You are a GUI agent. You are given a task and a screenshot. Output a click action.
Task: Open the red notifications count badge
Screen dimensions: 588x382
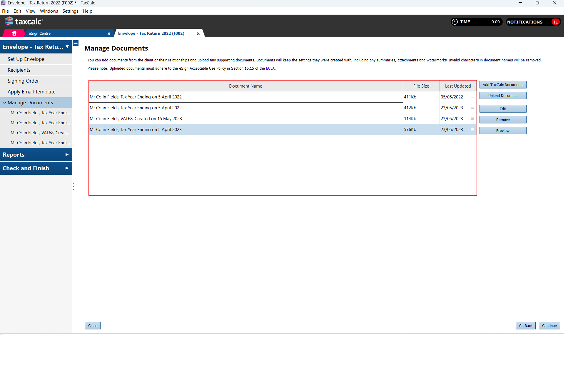point(555,22)
